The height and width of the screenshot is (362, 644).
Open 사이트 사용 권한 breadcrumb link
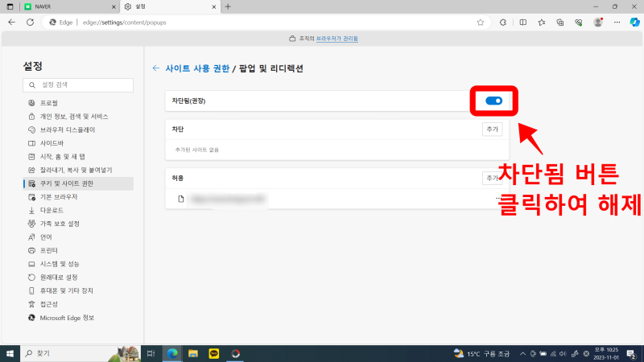pos(197,68)
